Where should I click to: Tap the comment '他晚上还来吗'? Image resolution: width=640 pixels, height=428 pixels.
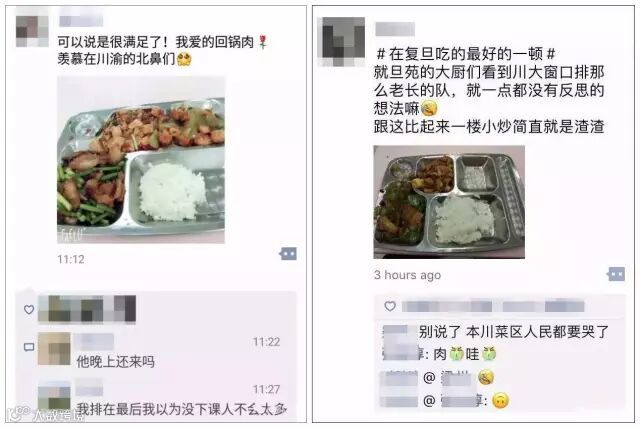(x=116, y=361)
